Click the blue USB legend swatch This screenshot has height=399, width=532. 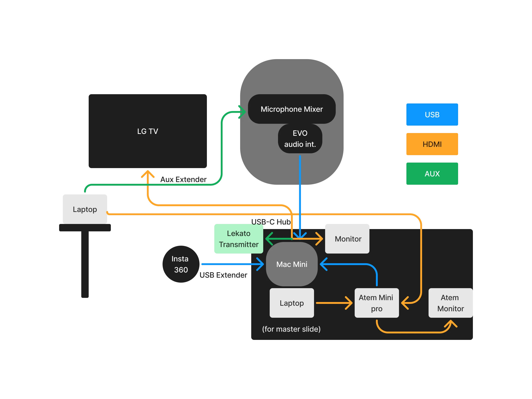point(432,115)
